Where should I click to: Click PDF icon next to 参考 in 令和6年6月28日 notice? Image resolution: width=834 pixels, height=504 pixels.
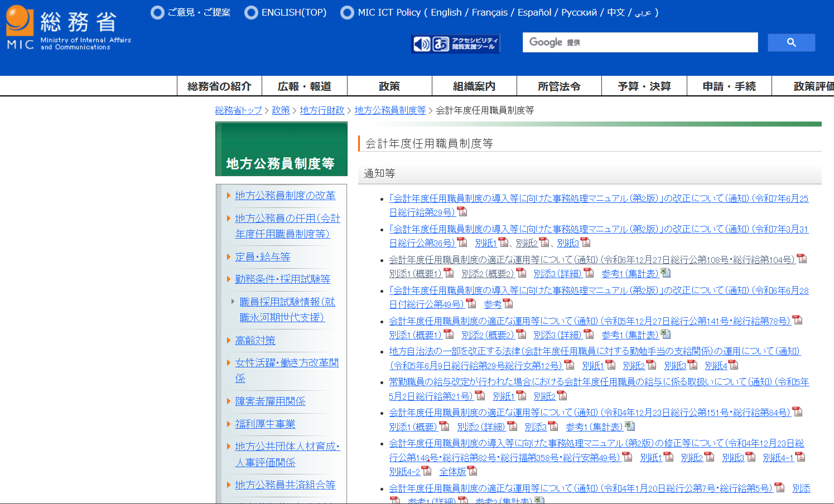tap(508, 303)
